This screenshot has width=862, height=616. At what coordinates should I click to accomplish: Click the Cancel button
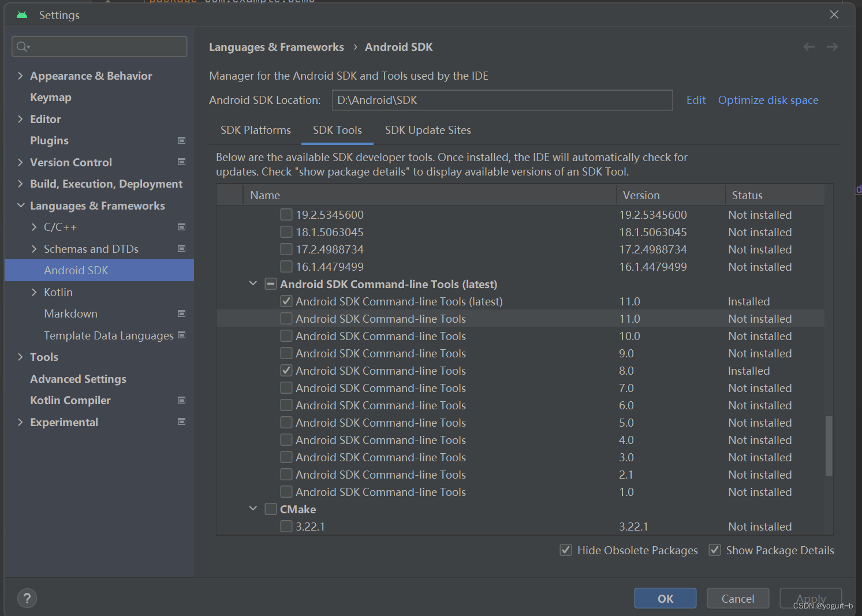[x=738, y=598]
